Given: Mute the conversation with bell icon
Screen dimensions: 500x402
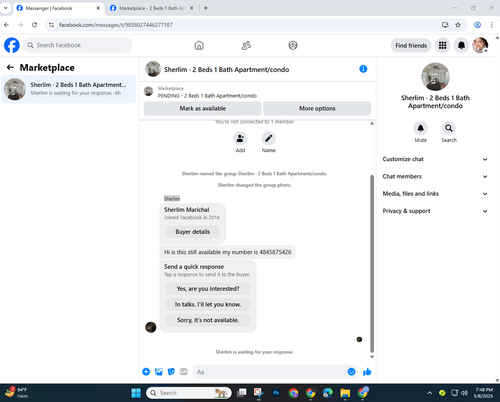Looking at the screenshot, I should [x=421, y=128].
